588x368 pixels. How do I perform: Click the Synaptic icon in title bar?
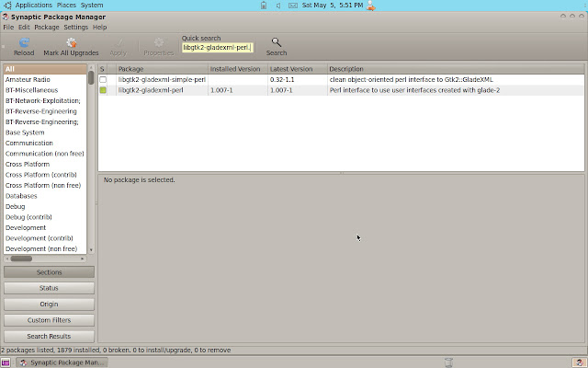(x=6, y=17)
